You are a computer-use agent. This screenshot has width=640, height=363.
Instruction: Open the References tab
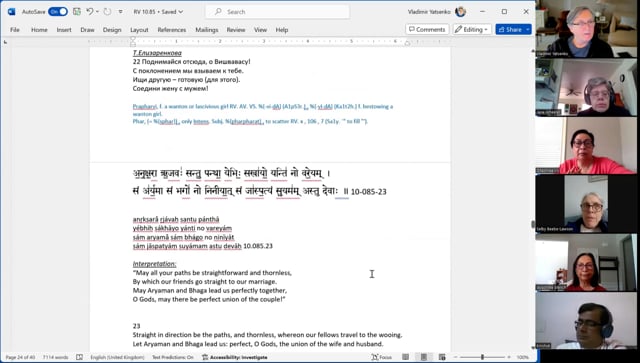tap(172, 30)
